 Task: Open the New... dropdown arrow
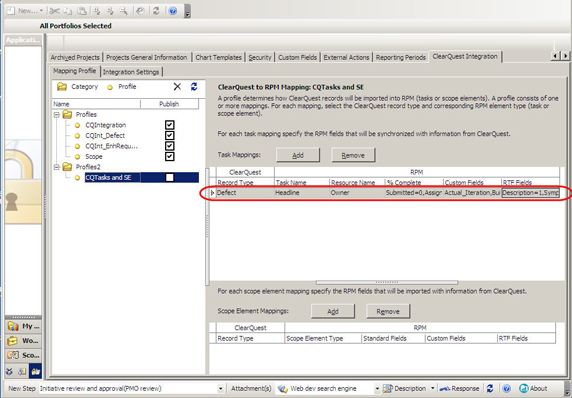tap(41, 11)
